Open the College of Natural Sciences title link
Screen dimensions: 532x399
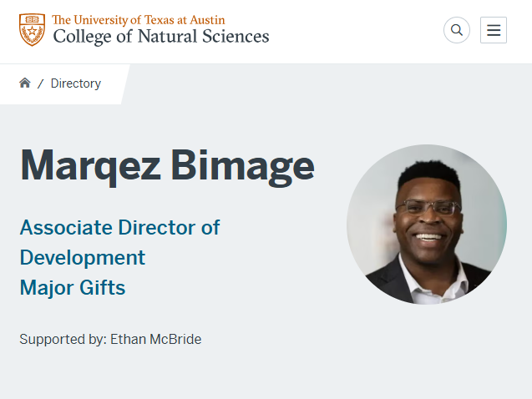coord(161,37)
